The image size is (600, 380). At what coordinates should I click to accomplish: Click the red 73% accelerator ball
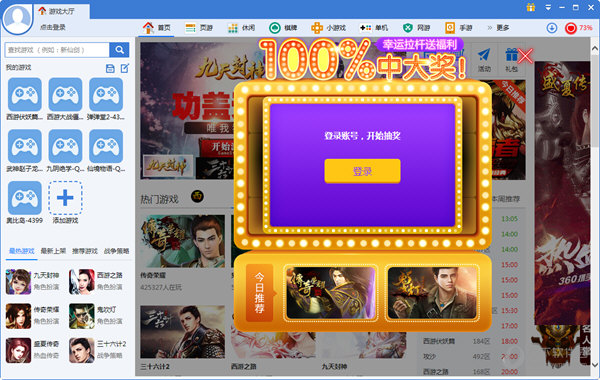pyautogui.click(x=570, y=28)
